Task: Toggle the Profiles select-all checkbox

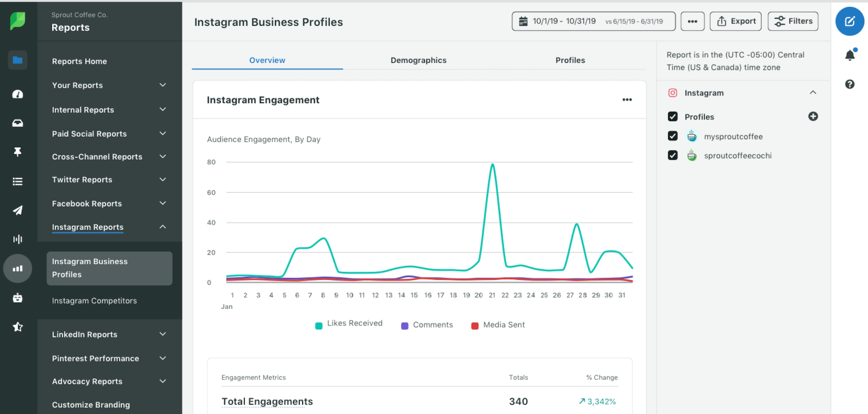Action: (672, 117)
